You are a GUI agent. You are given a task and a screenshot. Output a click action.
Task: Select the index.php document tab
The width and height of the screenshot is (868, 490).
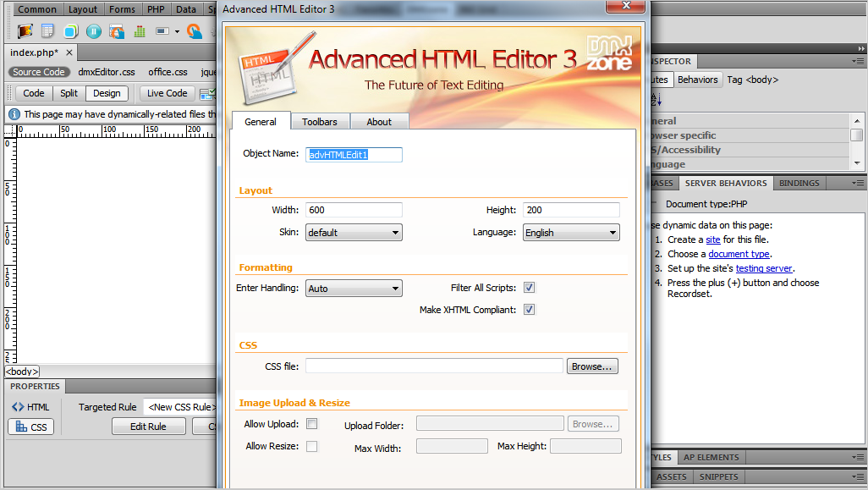[35, 52]
